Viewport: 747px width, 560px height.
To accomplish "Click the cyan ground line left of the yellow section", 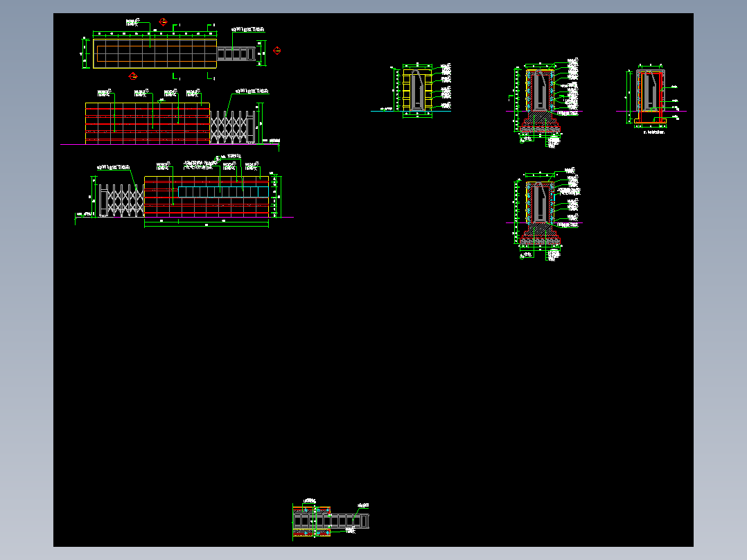I will tap(387, 111).
